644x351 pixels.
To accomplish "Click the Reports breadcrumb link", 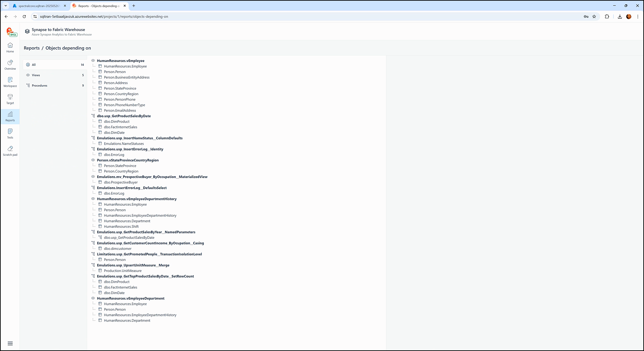I will coord(32,48).
